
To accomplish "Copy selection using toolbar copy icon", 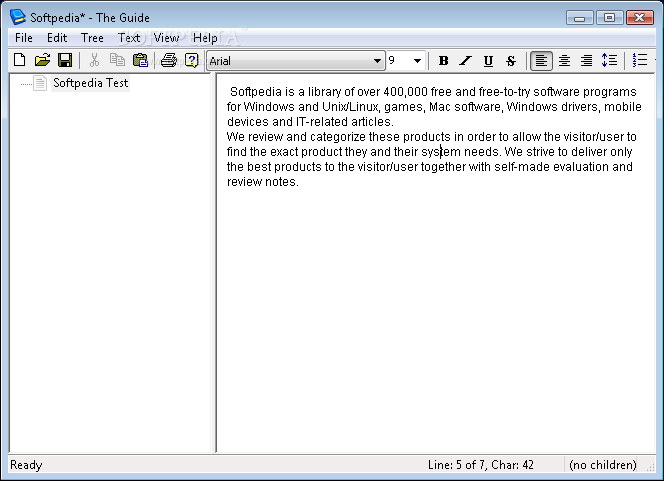I will coord(117,60).
